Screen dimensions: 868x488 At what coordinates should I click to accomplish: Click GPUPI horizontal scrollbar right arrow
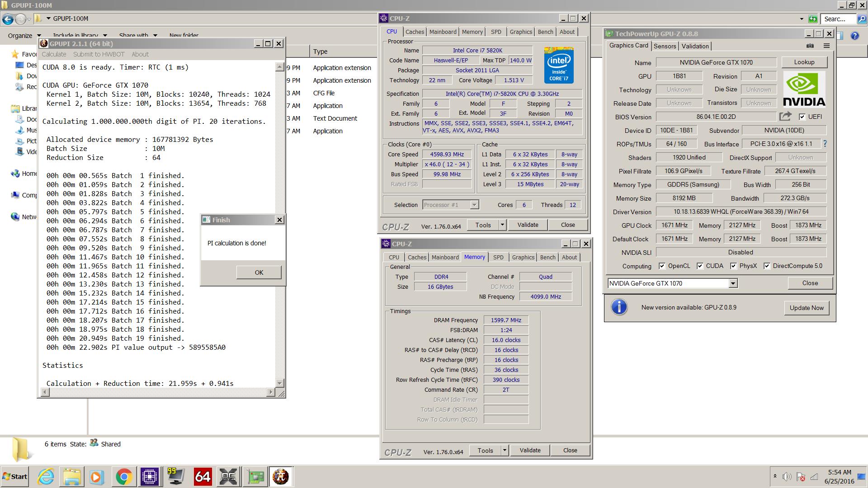[x=270, y=392]
